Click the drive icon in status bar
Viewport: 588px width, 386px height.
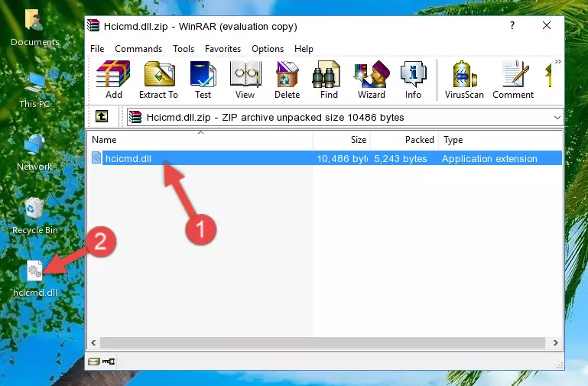coord(94,362)
